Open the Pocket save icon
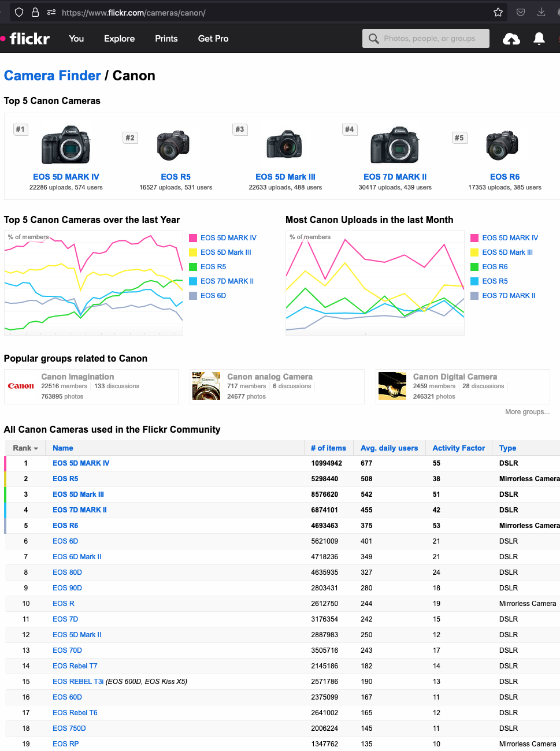This screenshot has width=560, height=751. [x=521, y=12]
